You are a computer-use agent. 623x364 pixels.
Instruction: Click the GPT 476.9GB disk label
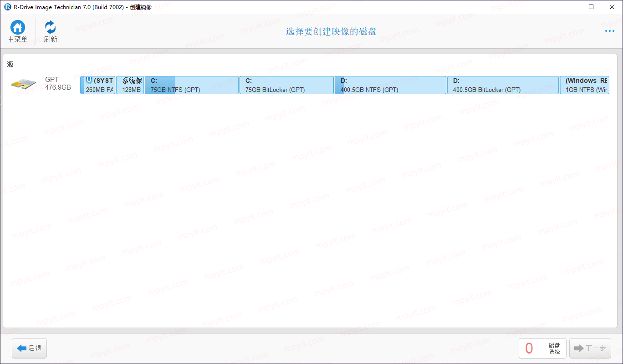58,83
